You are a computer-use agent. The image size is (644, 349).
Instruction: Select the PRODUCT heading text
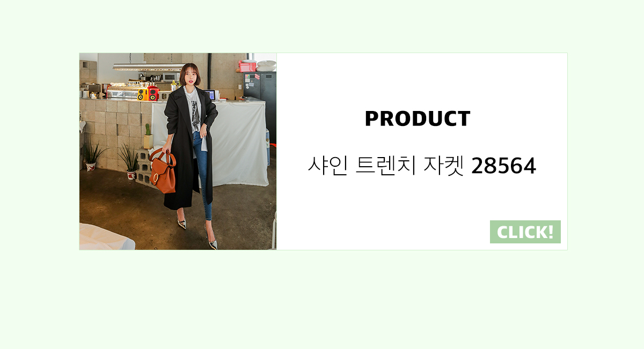coord(418,119)
